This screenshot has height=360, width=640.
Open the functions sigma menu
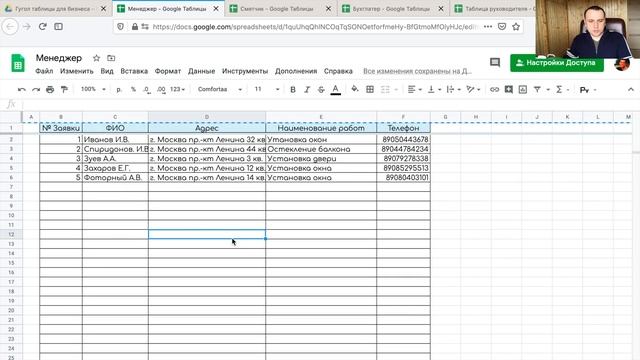[559, 89]
